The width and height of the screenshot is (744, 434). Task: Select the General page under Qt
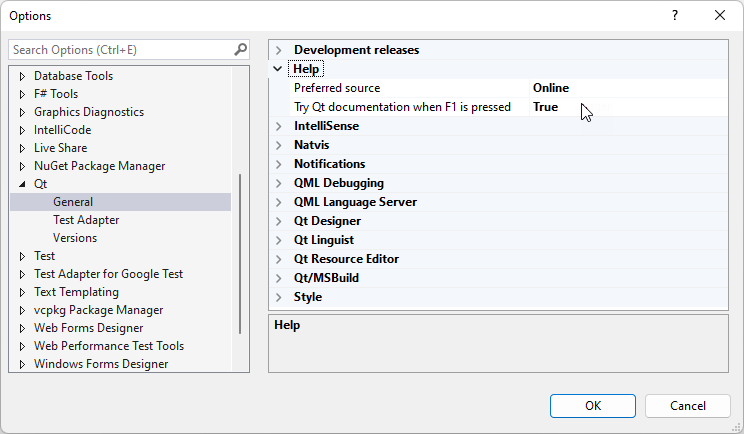click(121, 202)
